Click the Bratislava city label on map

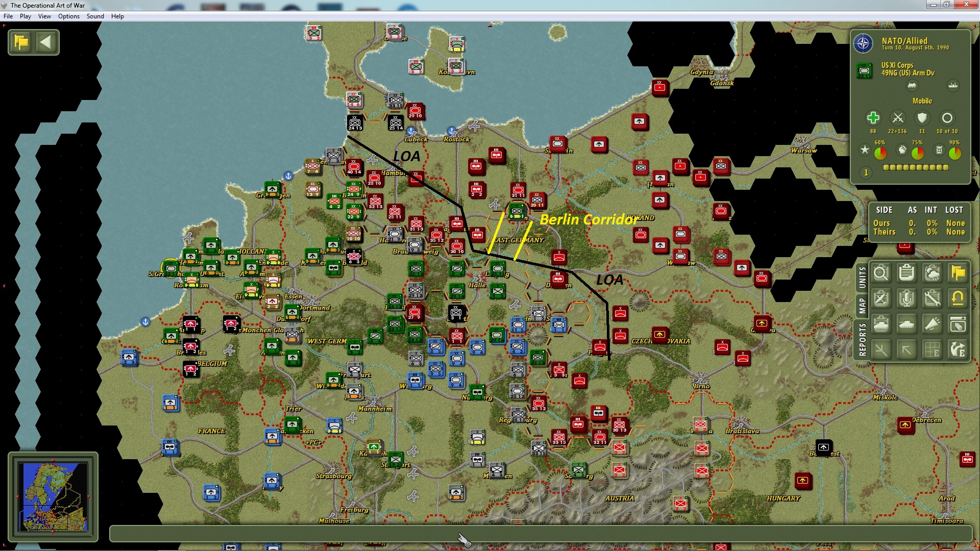point(742,431)
